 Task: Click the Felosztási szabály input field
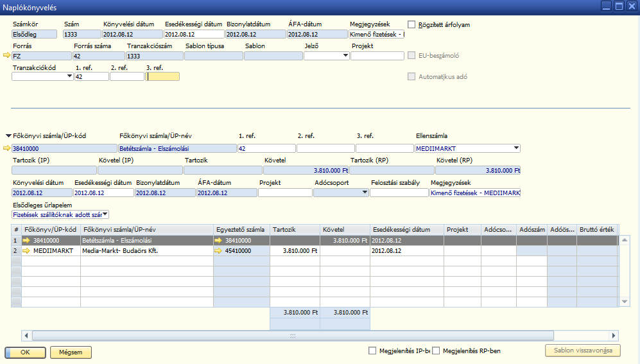399,193
